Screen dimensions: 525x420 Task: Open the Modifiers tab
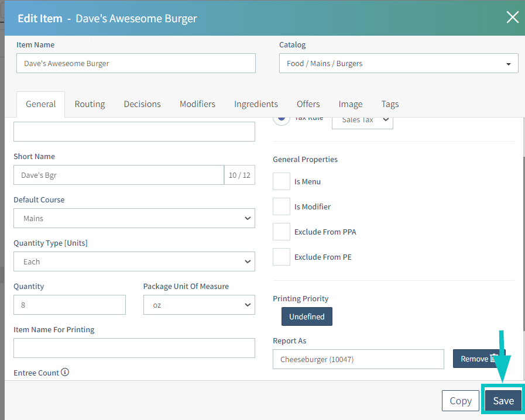click(198, 104)
